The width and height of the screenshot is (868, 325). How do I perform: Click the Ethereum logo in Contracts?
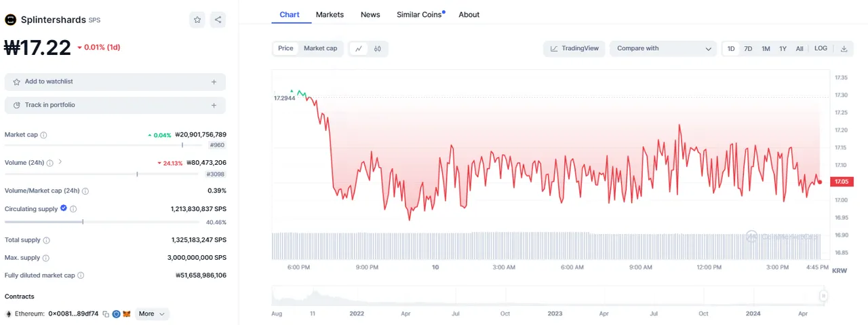(x=9, y=314)
